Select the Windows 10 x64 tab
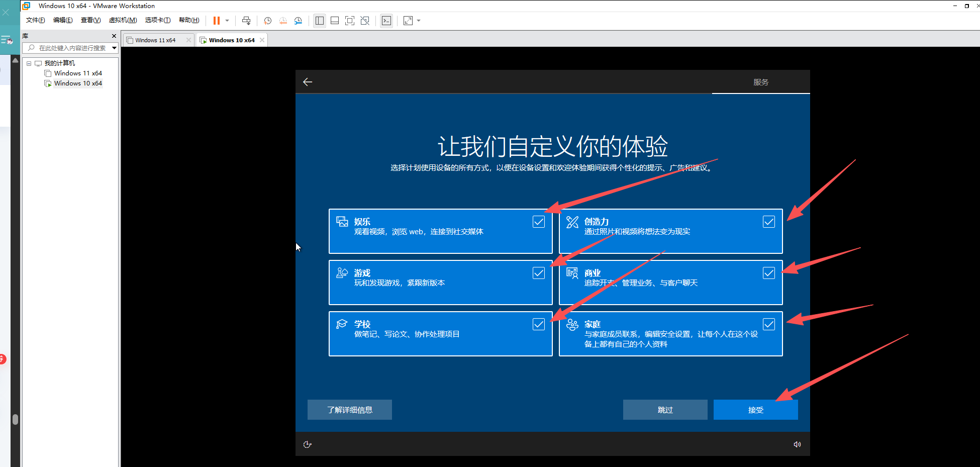Viewport: 980px width, 467px height. point(232,40)
